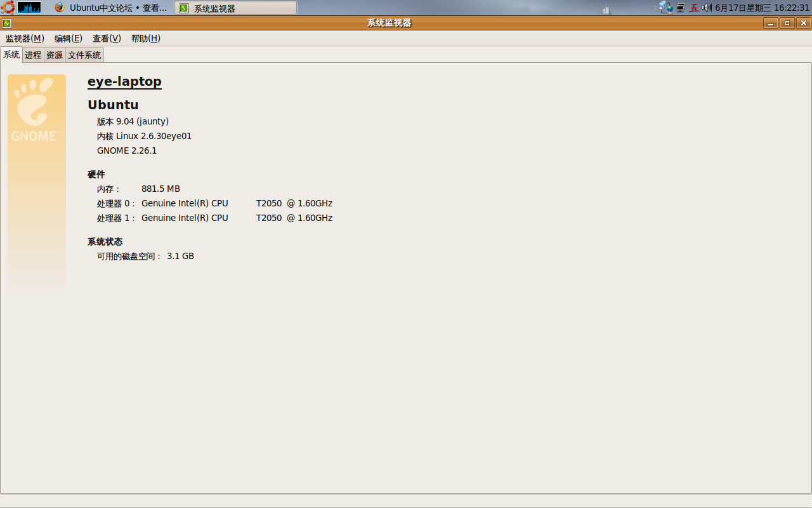Click the window menu icon in the title bar

[7, 23]
